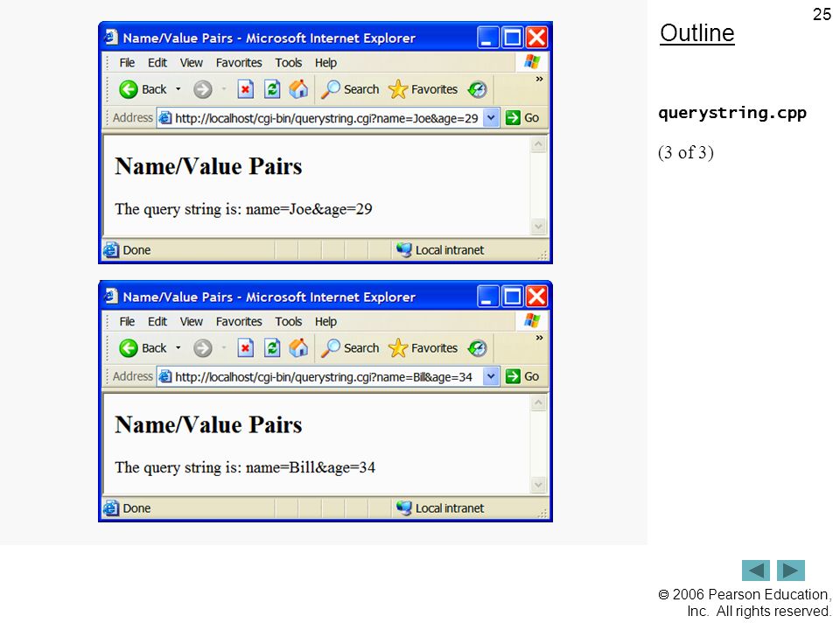Go to next slide with right arrow
The image size is (840, 630).
[791, 570]
